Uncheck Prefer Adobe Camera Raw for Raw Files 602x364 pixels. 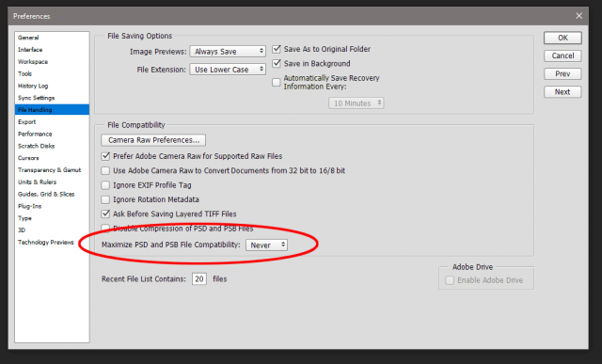coord(105,156)
